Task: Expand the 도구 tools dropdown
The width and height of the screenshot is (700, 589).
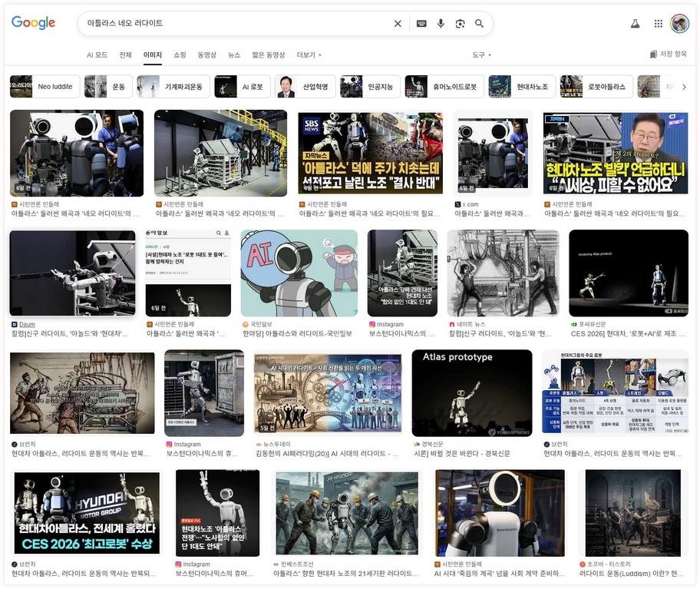Action: click(x=481, y=55)
